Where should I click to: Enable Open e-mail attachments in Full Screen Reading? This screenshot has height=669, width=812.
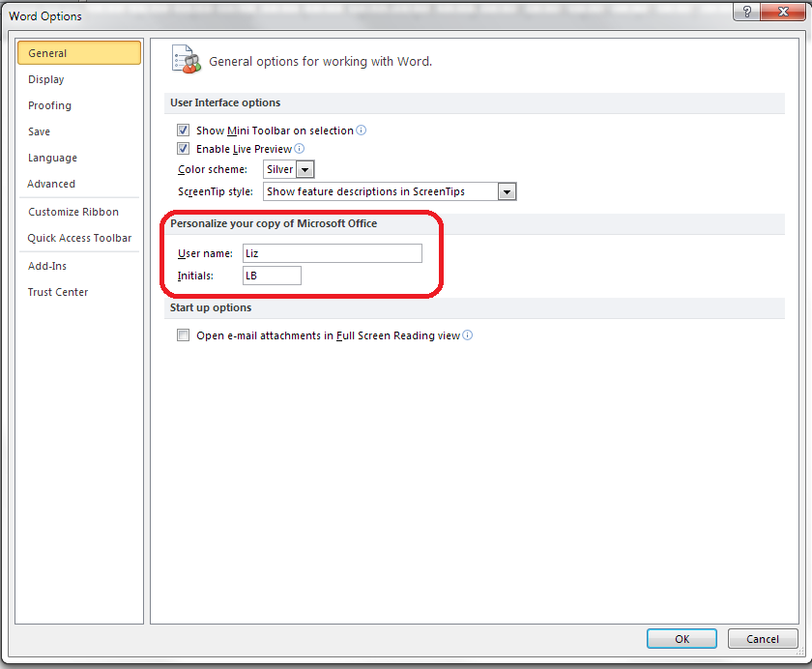coord(184,336)
